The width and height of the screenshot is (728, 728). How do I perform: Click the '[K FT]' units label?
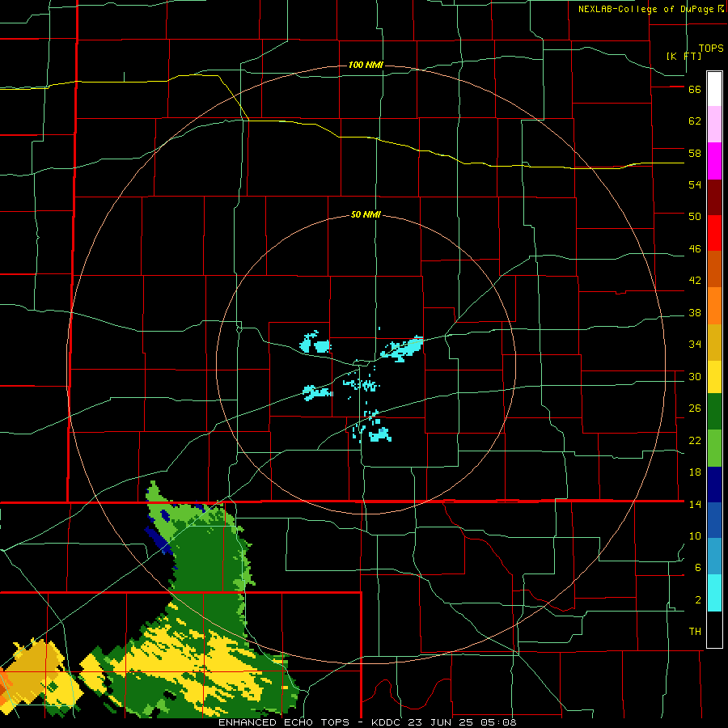684,56
